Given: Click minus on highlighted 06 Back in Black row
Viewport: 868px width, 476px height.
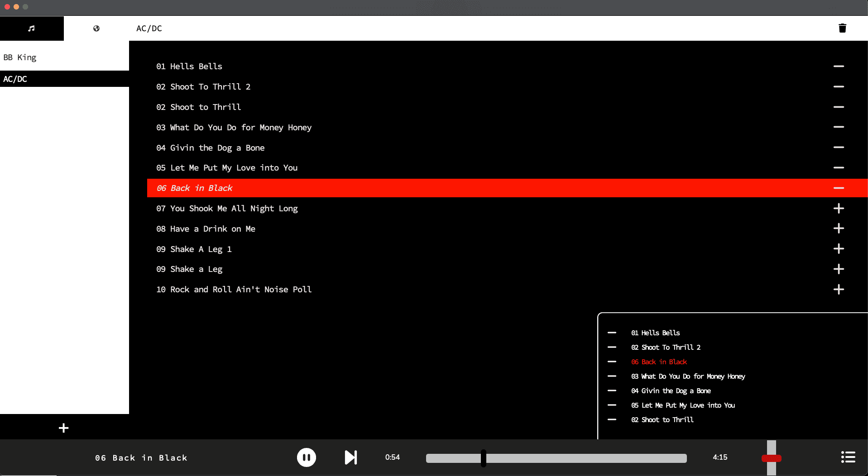Looking at the screenshot, I should 839,188.
